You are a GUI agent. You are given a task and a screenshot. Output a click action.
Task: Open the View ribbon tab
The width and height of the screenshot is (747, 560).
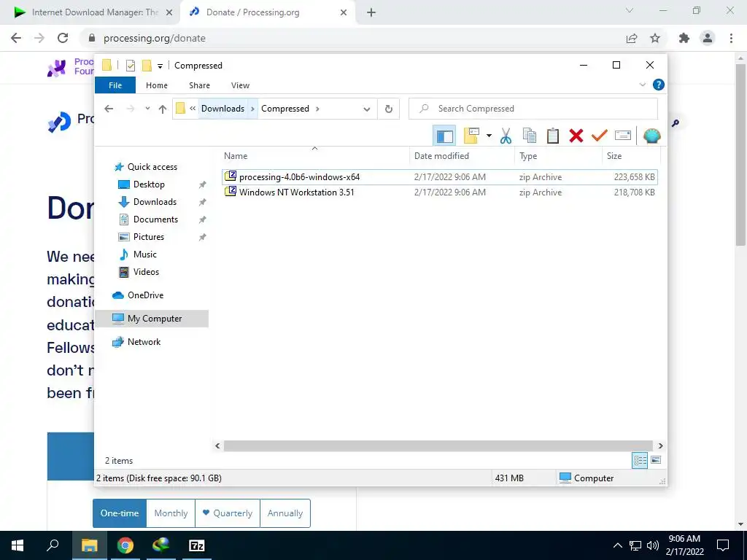pyautogui.click(x=240, y=85)
